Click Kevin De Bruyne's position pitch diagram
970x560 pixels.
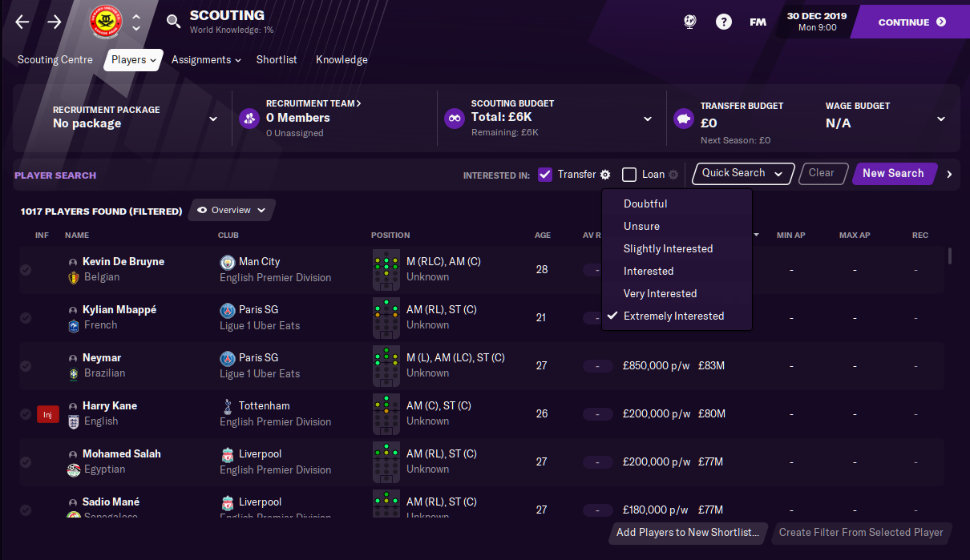tap(386, 269)
